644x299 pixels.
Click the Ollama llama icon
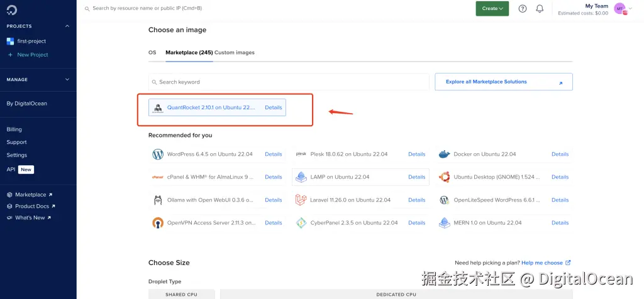coord(158,200)
